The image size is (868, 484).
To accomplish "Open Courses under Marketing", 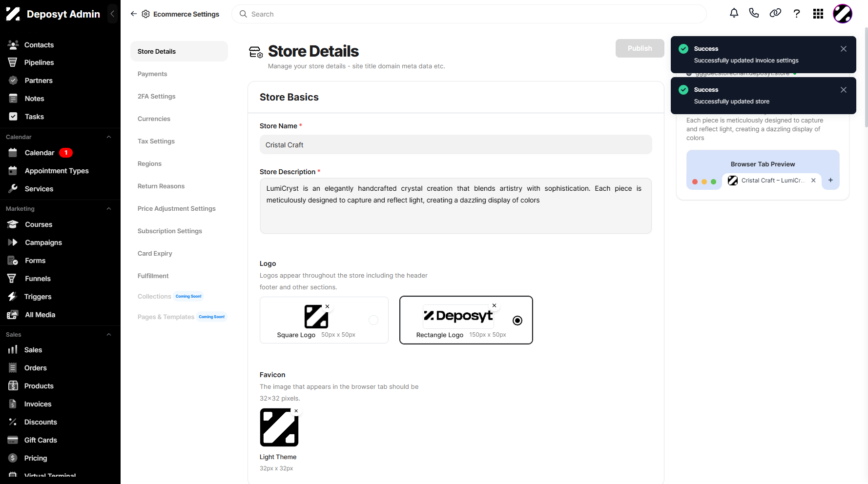I will click(39, 224).
